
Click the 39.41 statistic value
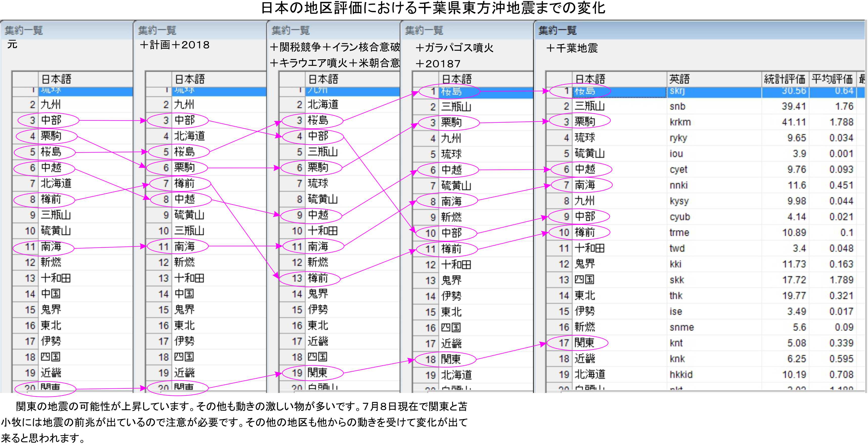793,106
